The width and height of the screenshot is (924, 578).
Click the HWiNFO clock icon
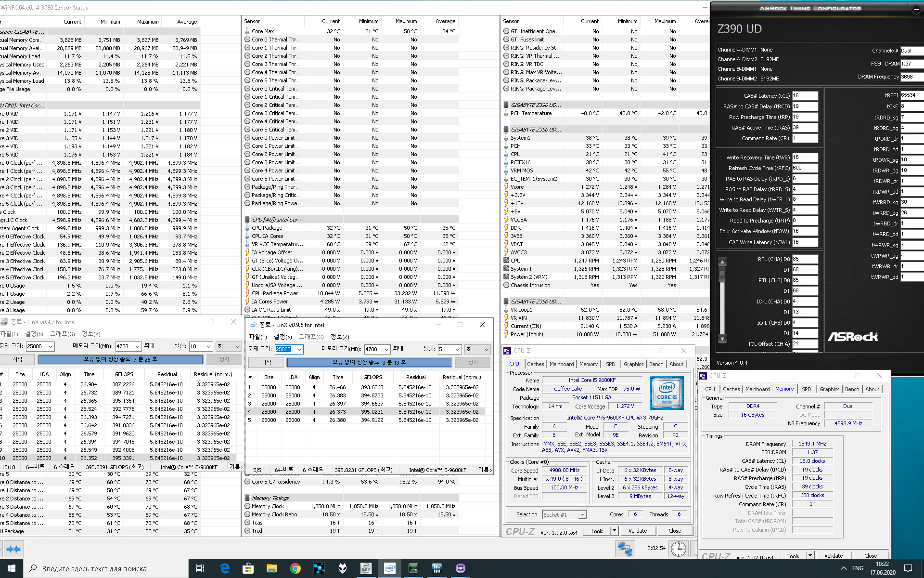click(678, 549)
